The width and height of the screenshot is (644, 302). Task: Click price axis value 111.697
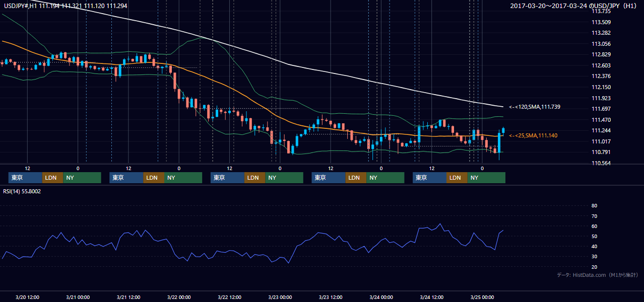point(601,109)
